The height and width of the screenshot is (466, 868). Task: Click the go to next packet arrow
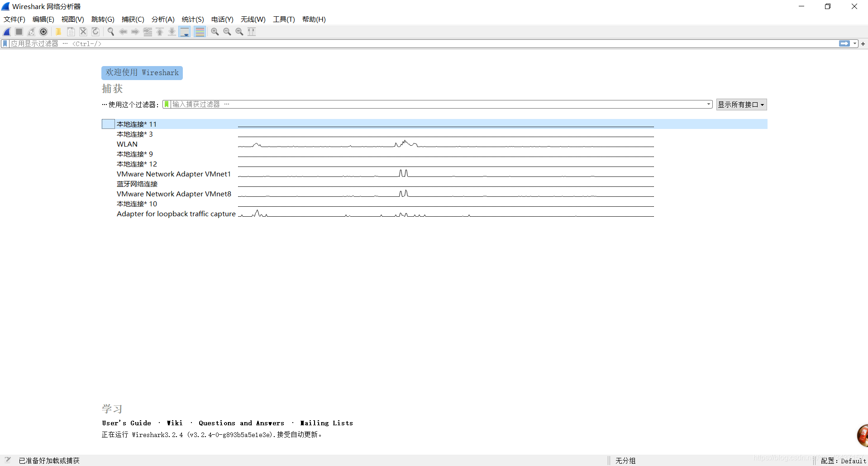click(135, 32)
